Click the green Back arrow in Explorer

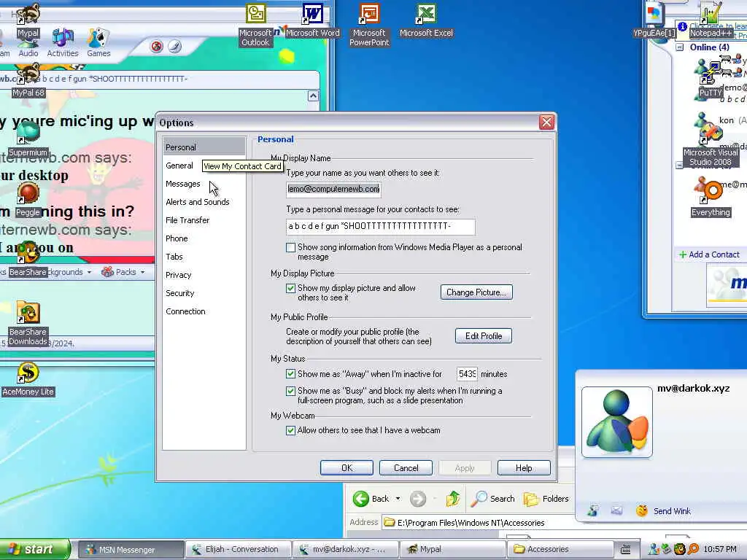pyautogui.click(x=361, y=499)
